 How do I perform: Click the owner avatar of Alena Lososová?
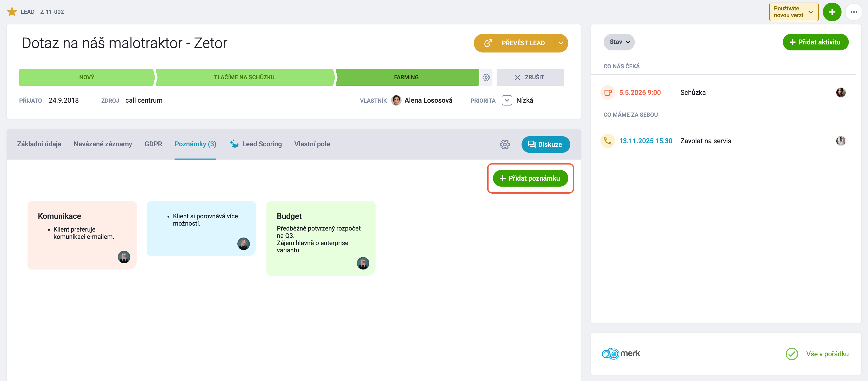click(x=396, y=100)
